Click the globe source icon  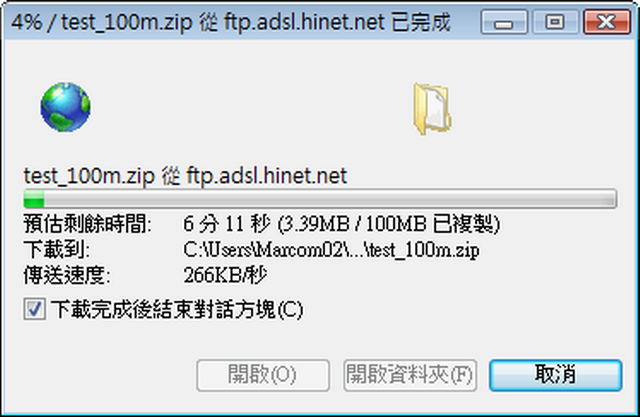click(x=66, y=107)
